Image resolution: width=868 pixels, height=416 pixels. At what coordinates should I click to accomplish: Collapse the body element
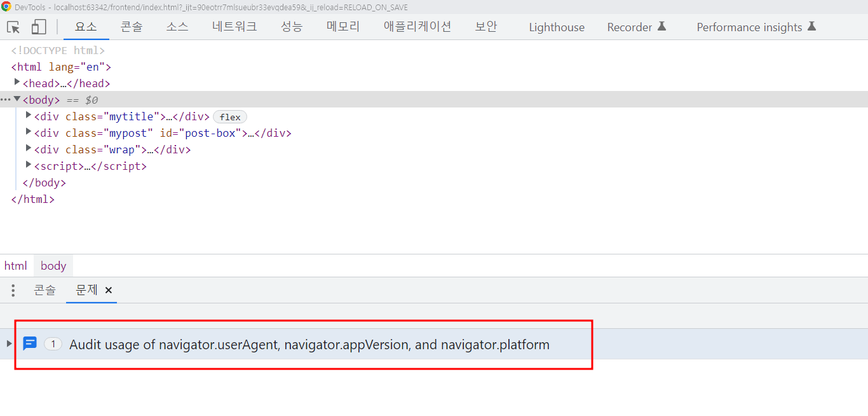[x=17, y=99]
